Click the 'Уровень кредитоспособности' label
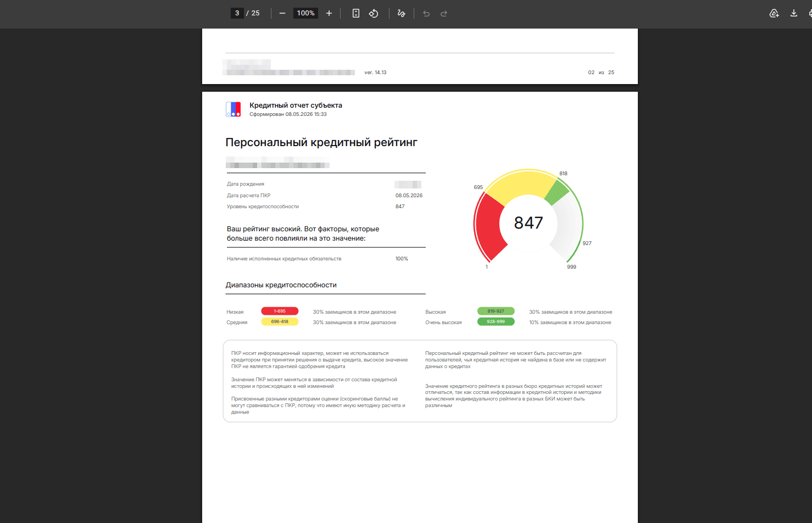 263,207
